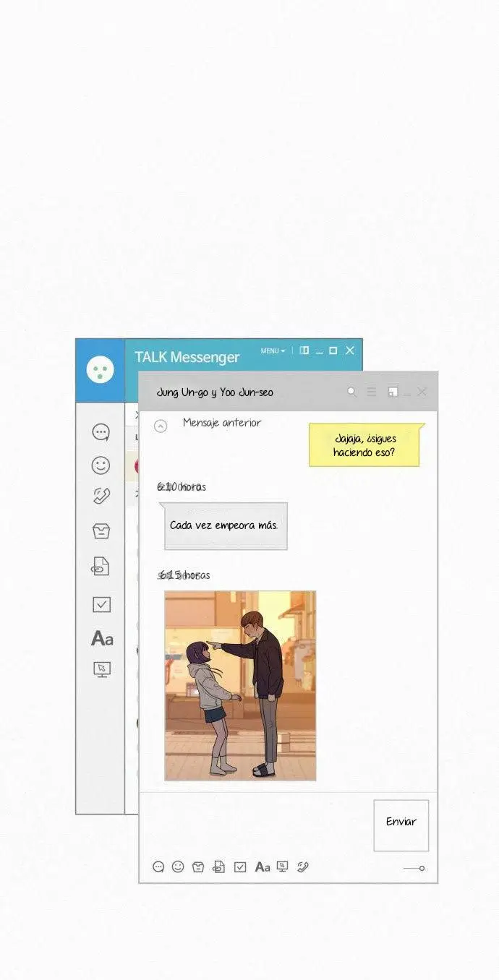Click the screen capture icon in main window sidebar
Viewport: 499px width, 980px height.
coord(102,669)
